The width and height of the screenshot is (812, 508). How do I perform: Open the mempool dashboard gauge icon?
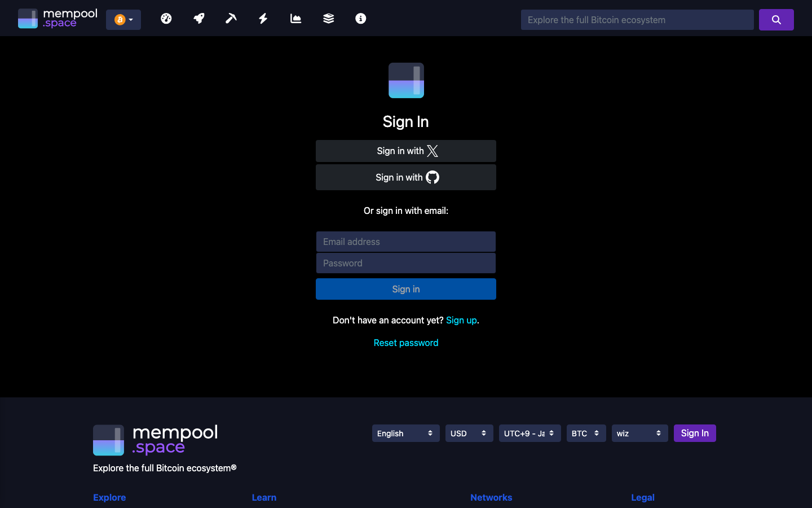pyautogui.click(x=166, y=18)
